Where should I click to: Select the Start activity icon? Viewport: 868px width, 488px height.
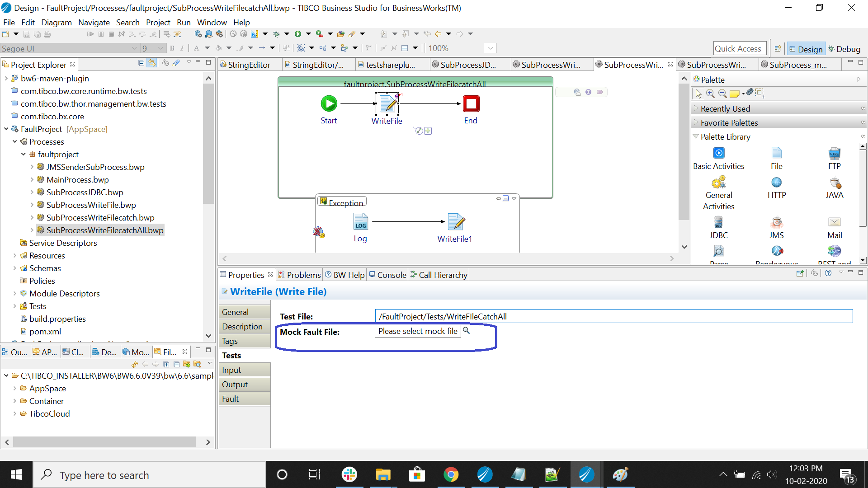coord(329,103)
